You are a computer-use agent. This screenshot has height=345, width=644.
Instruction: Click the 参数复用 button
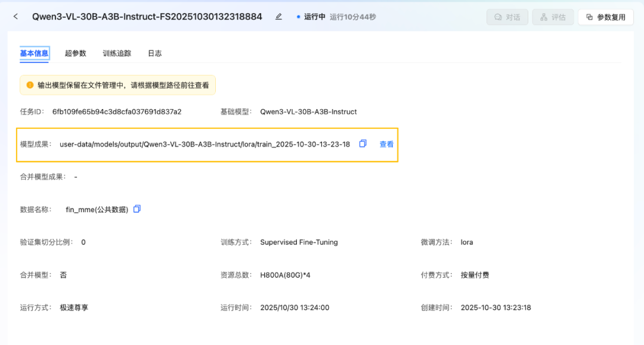point(606,17)
